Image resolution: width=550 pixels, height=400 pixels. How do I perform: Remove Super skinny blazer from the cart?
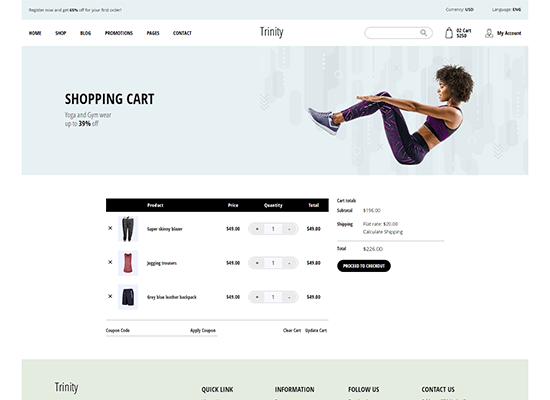(x=110, y=228)
